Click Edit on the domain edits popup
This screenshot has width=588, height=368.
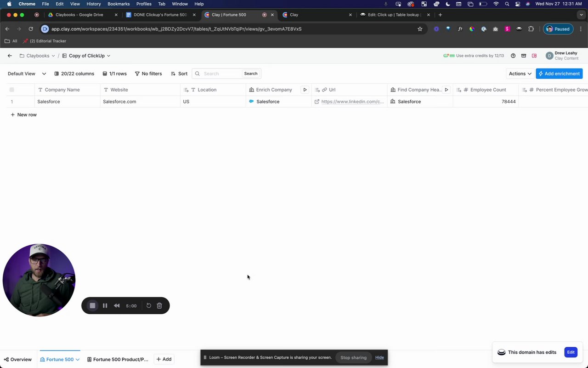click(x=571, y=352)
